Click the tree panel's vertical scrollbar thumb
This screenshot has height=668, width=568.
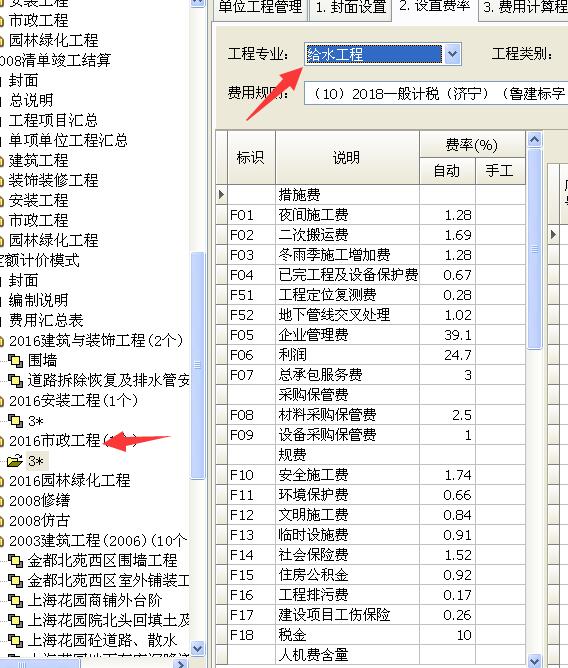197,365
